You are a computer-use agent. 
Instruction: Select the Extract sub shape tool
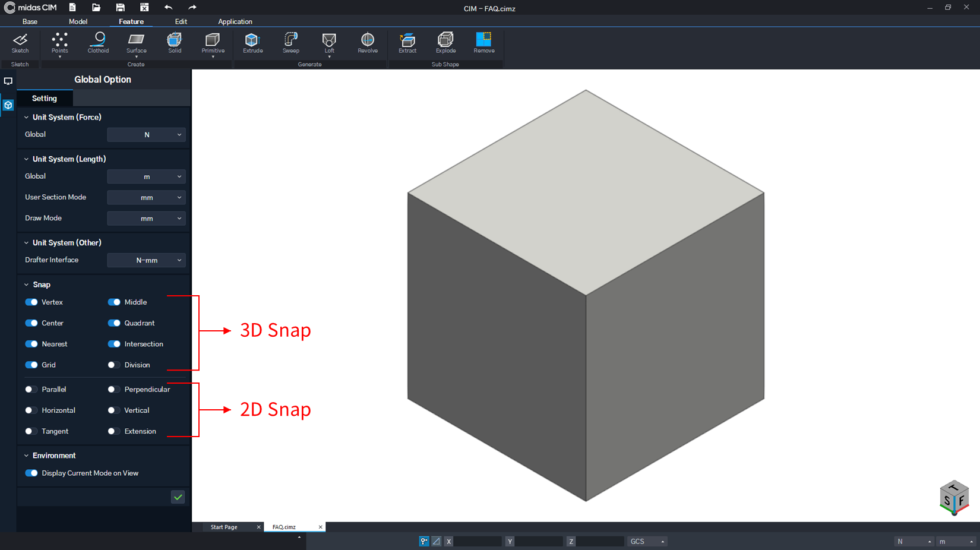(407, 43)
